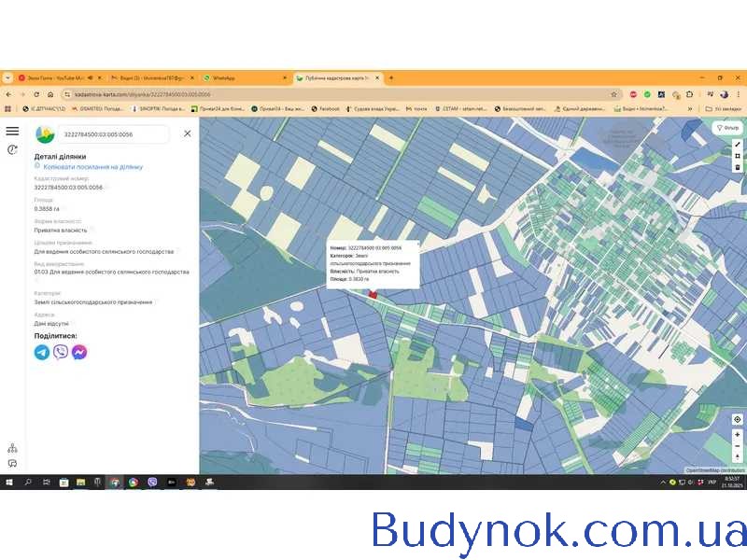Screen dimensions: 747x560
Task: Open the Фільтр map filter
Action: (x=726, y=127)
